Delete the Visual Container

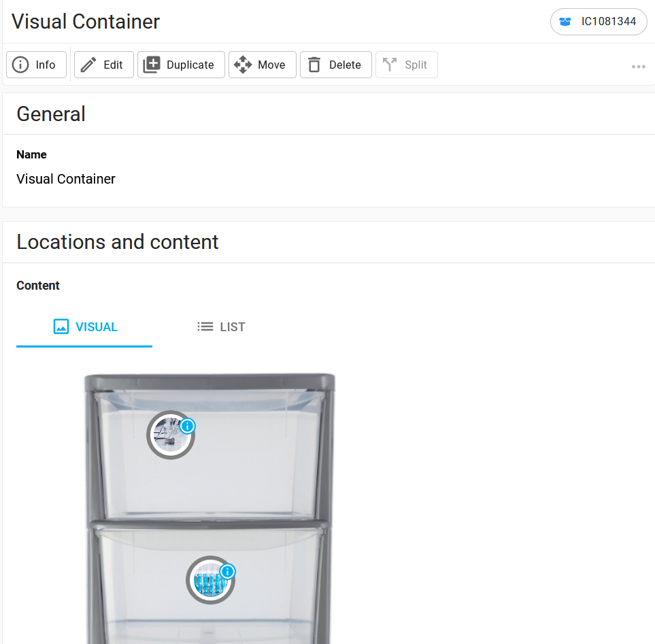pos(336,65)
